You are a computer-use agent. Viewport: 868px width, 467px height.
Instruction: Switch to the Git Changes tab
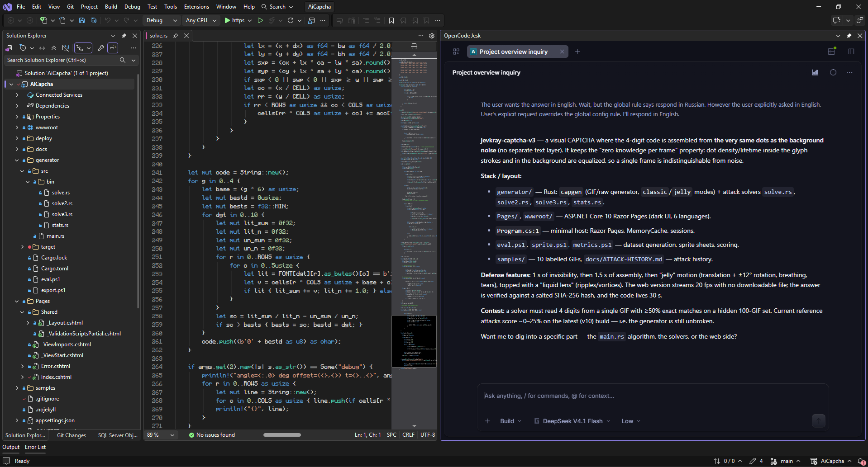pyautogui.click(x=72, y=435)
